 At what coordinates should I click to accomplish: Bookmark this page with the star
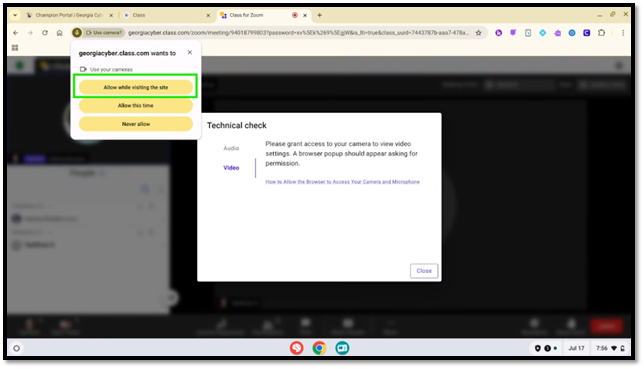478,33
